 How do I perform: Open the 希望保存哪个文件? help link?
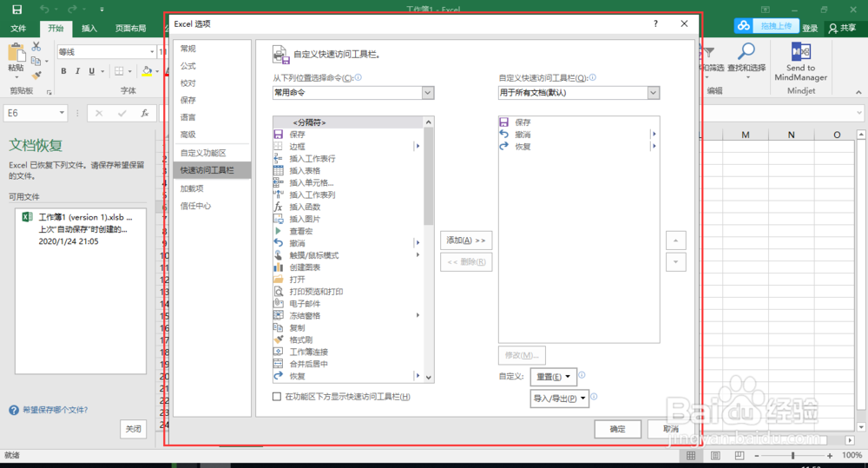(x=55, y=410)
